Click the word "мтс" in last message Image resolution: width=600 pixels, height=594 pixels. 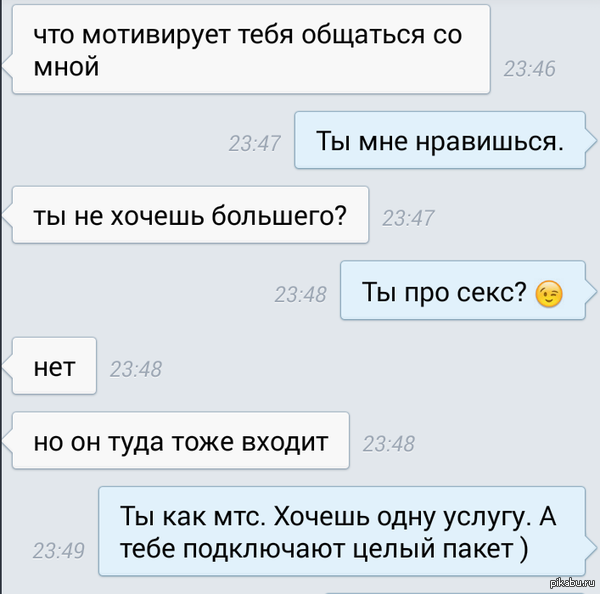click(x=240, y=516)
